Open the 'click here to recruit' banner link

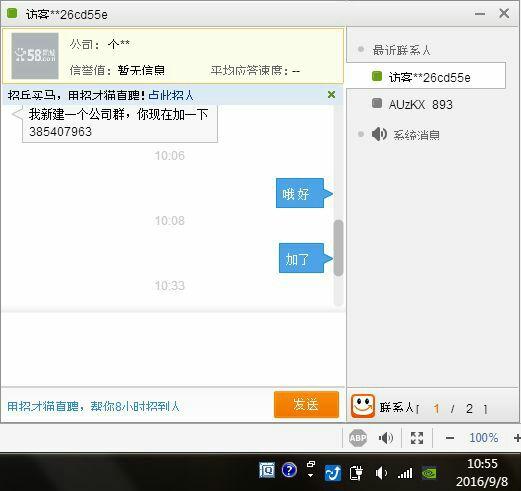coord(171,95)
